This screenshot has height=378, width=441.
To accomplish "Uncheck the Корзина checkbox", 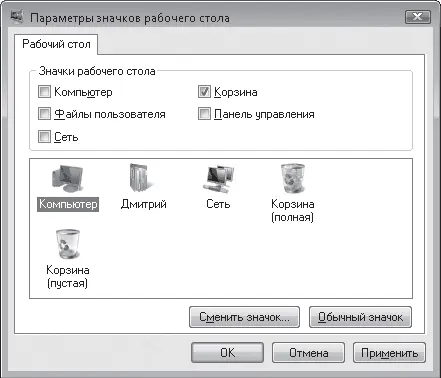I will pos(204,92).
